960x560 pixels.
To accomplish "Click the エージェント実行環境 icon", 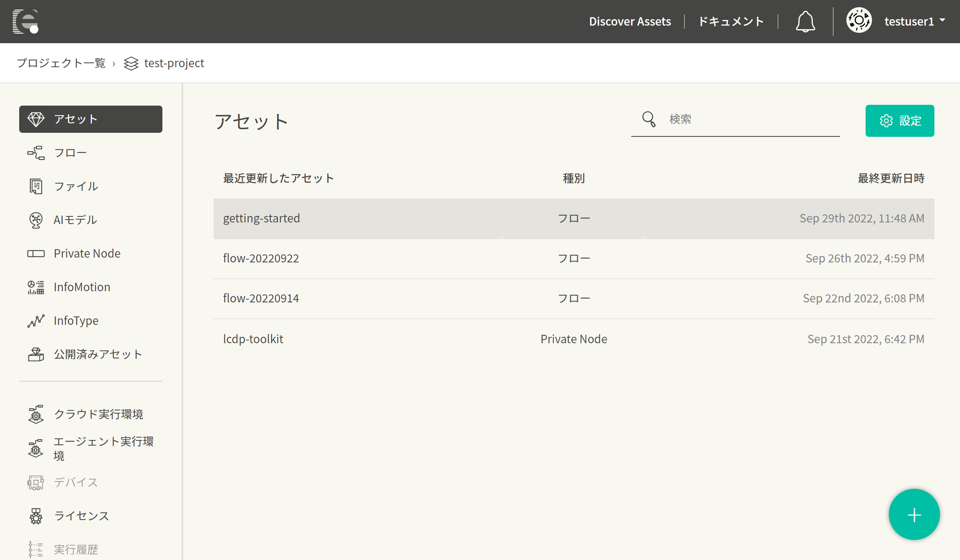I will click(36, 448).
